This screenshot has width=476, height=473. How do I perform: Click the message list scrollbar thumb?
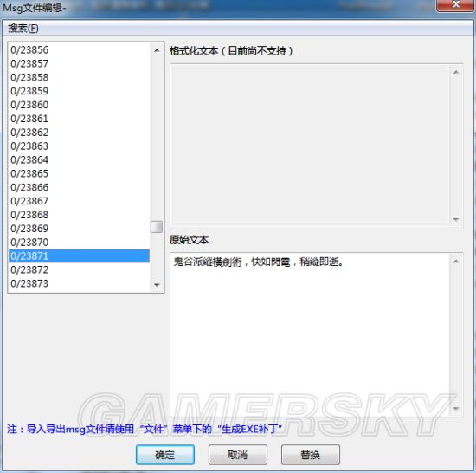(157, 227)
